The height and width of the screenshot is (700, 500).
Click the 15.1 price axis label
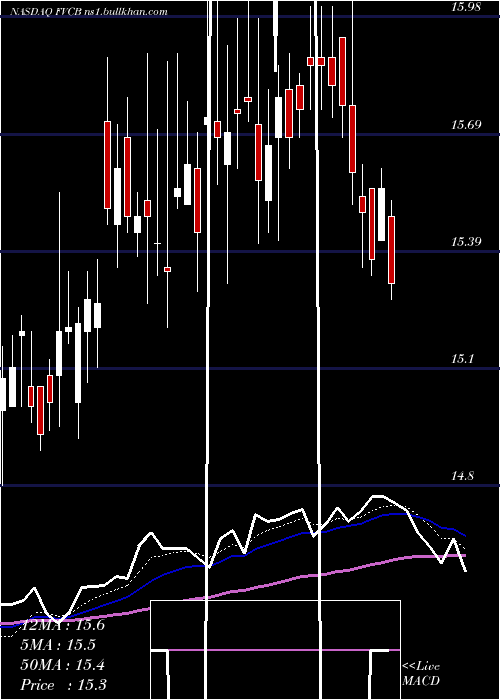462,359
